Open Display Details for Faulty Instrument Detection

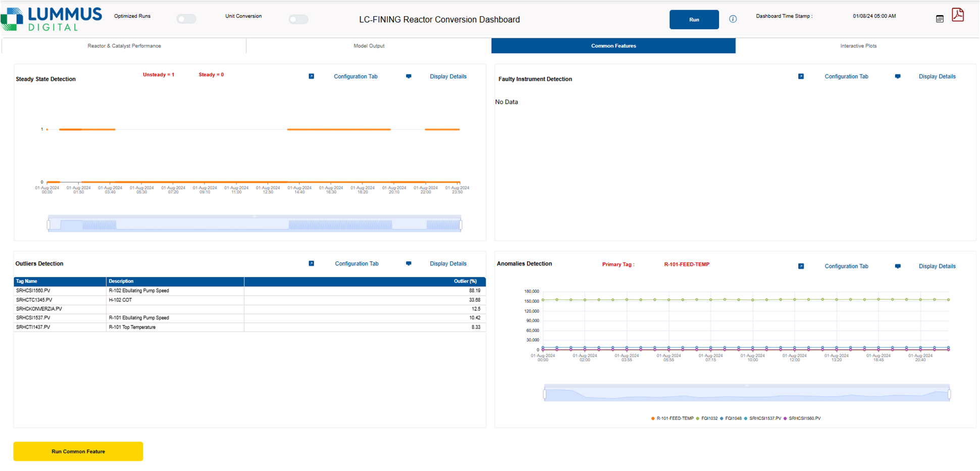click(x=937, y=76)
